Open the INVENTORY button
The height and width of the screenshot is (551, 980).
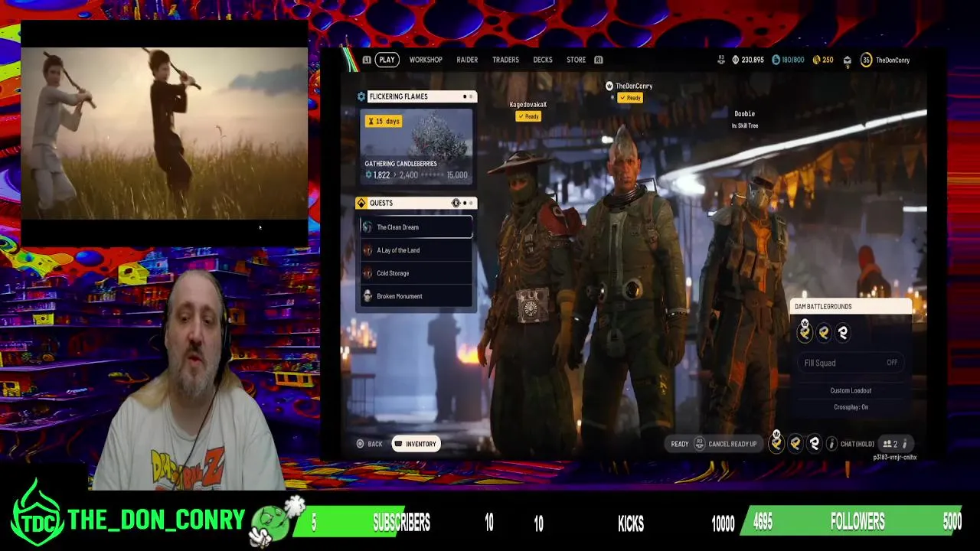pyautogui.click(x=416, y=444)
